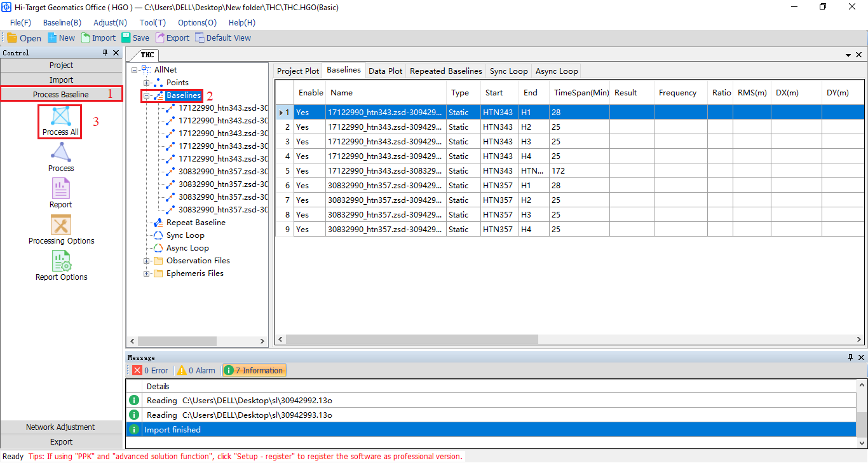
Task: Open Processing Options icon
Action: tap(61, 225)
